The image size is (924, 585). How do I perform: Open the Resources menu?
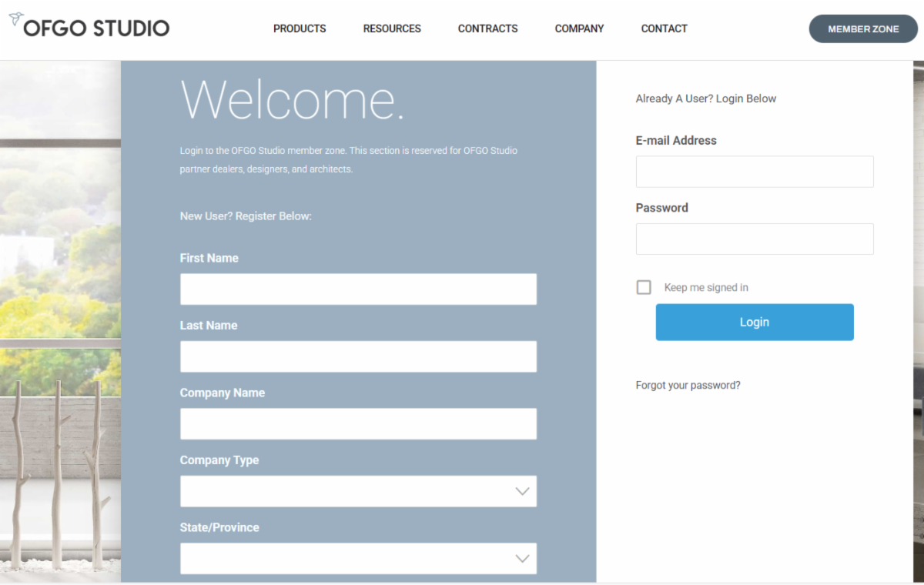(x=392, y=28)
